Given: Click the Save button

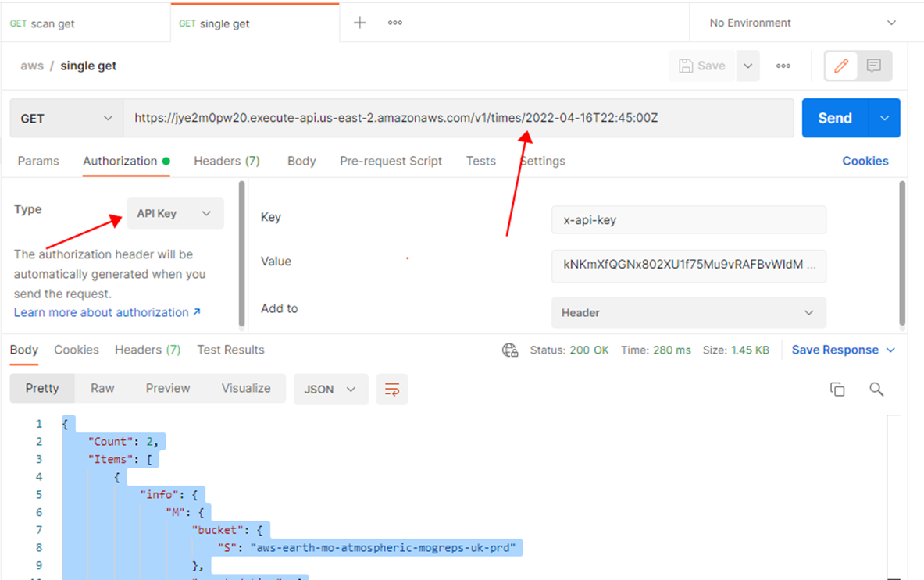Looking at the screenshot, I should coord(702,66).
